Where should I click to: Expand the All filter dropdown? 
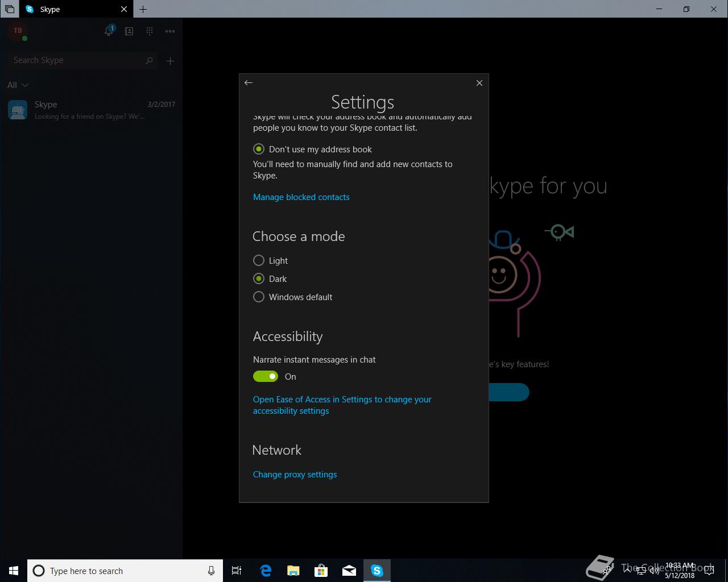click(x=18, y=85)
